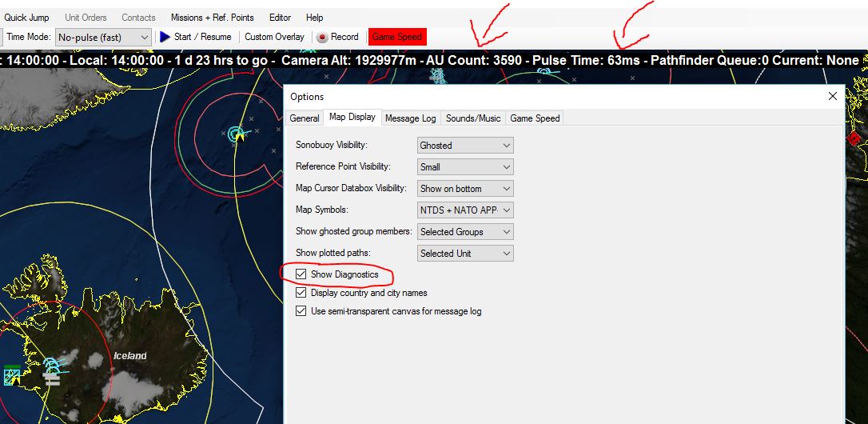Click the Camera Alt: 1929977m readout
868x424 pixels.
(348, 61)
